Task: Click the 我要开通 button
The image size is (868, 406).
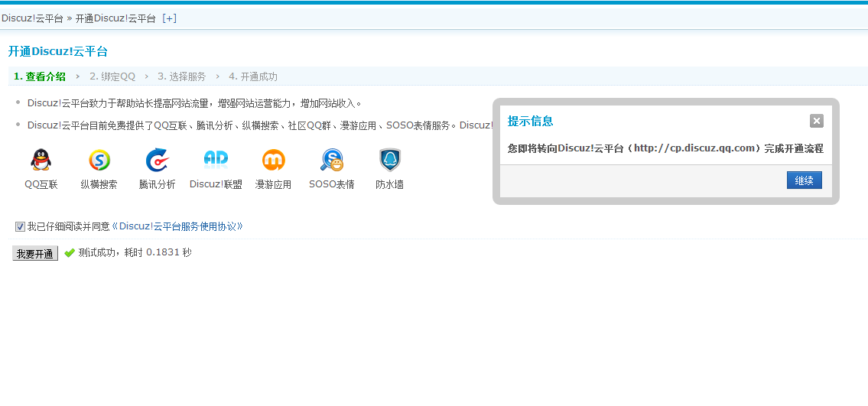Action: coord(35,254)
